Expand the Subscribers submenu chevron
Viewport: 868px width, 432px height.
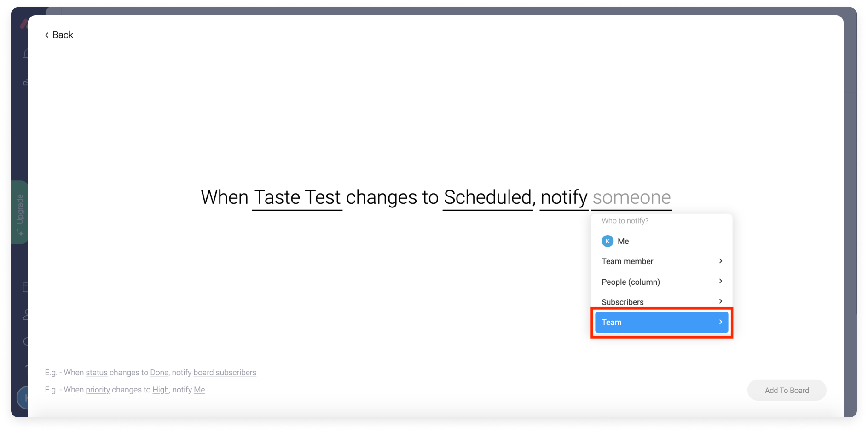click(721, 301)
